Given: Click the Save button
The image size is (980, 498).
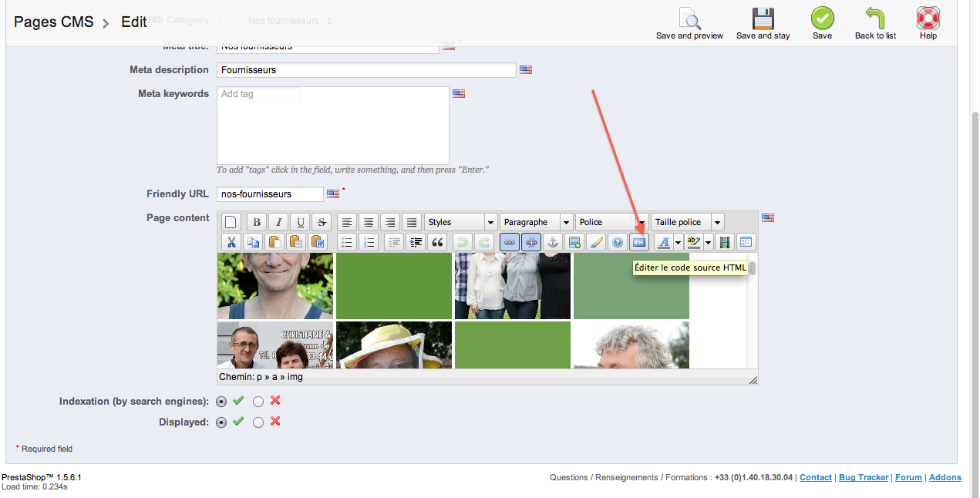Looking at the screenshot, I should (x=823, y=24).
